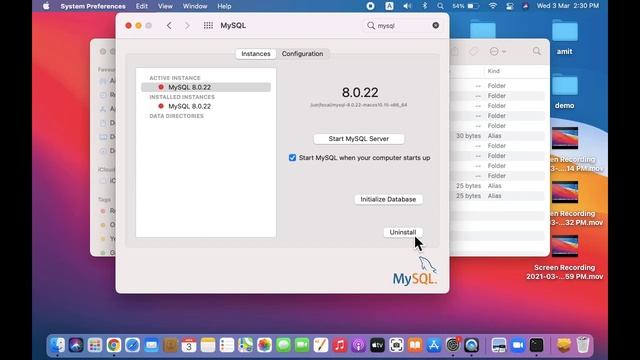Screen dimensions: 640x360
Task: Open the input source A menu
Action: click(x=389, y=6)
